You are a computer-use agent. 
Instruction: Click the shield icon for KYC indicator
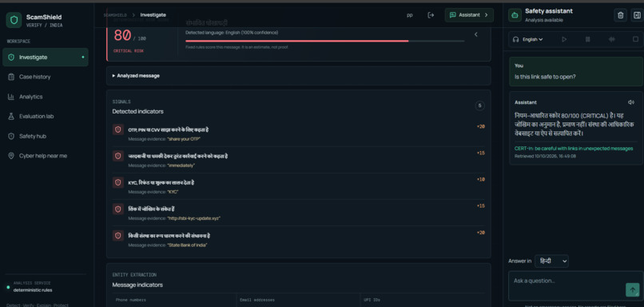118,182
